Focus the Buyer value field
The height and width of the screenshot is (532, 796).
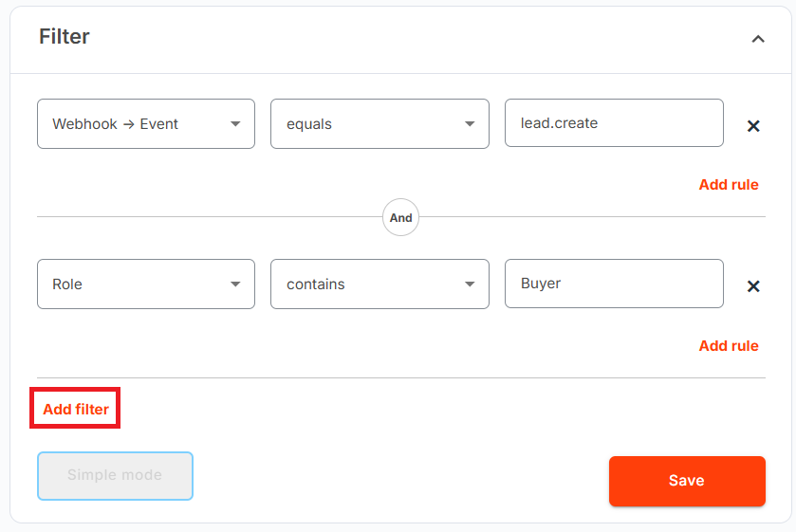(x=614, y=284)
